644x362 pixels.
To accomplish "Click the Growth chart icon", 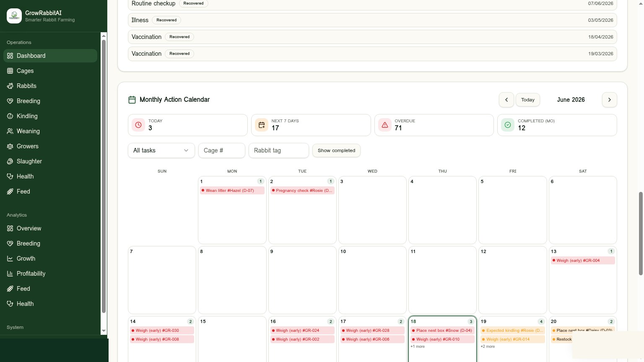I will coord(10,259).
